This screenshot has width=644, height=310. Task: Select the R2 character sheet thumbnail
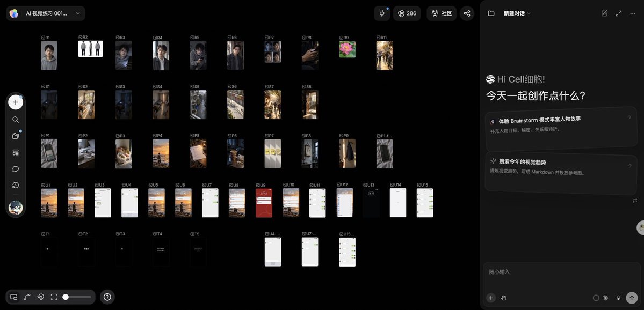[90, 49]
